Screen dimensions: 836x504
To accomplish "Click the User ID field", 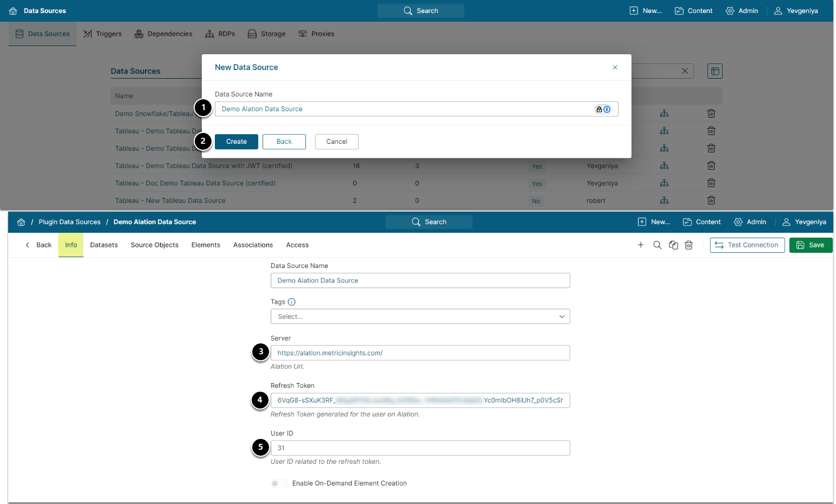I will [420, 448].
